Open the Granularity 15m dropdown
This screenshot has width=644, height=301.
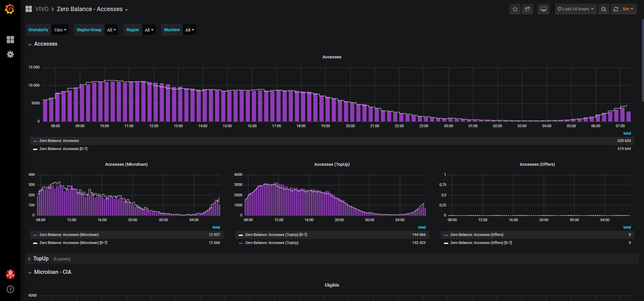click(60, 30)
